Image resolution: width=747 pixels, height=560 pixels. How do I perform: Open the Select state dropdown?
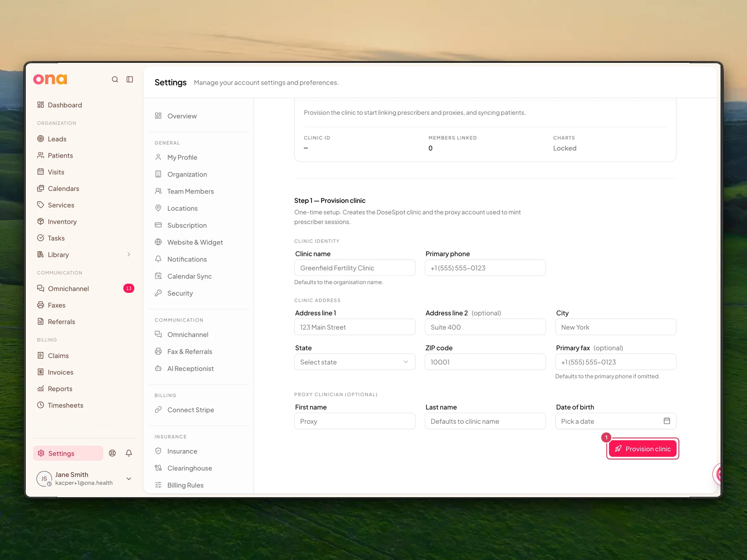355,362
